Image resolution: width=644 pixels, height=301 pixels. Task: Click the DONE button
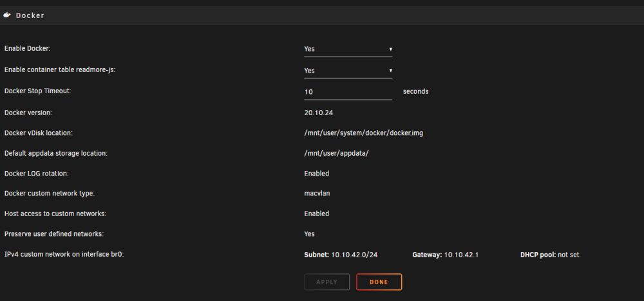[x=379, y=282]
